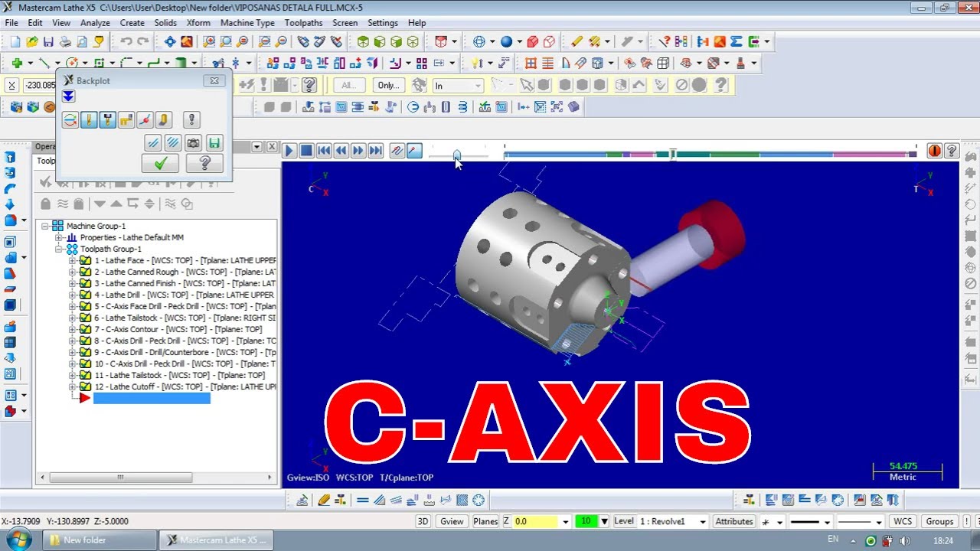980x551 pixels.
Task: Collapse the Toolpath Group-1 node
Action: 59,249
